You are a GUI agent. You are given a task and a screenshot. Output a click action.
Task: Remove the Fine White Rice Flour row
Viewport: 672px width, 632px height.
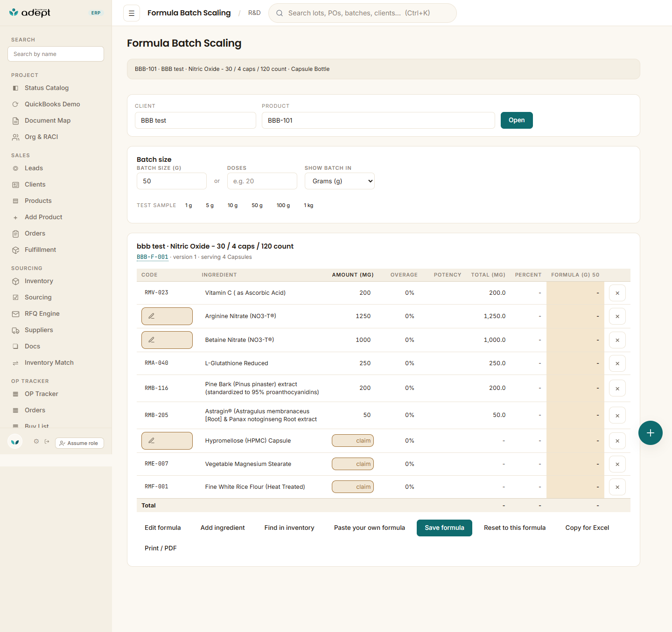[617, 487]
